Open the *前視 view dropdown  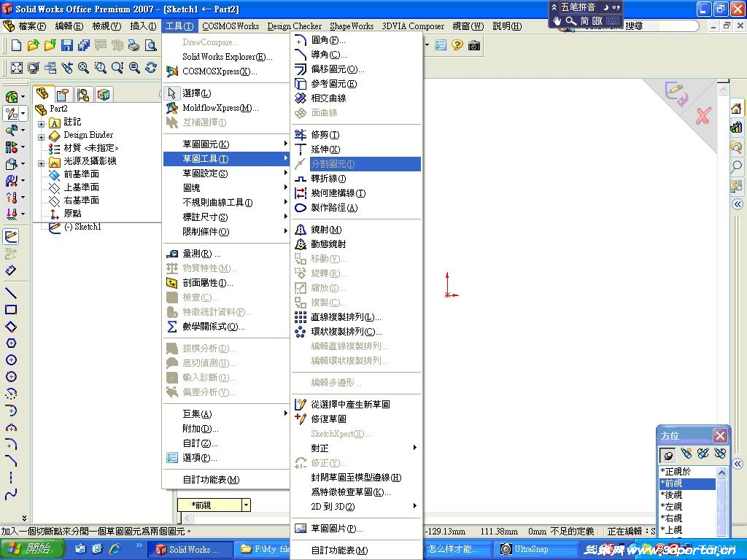pyautogui.click(x=246, y=505)
